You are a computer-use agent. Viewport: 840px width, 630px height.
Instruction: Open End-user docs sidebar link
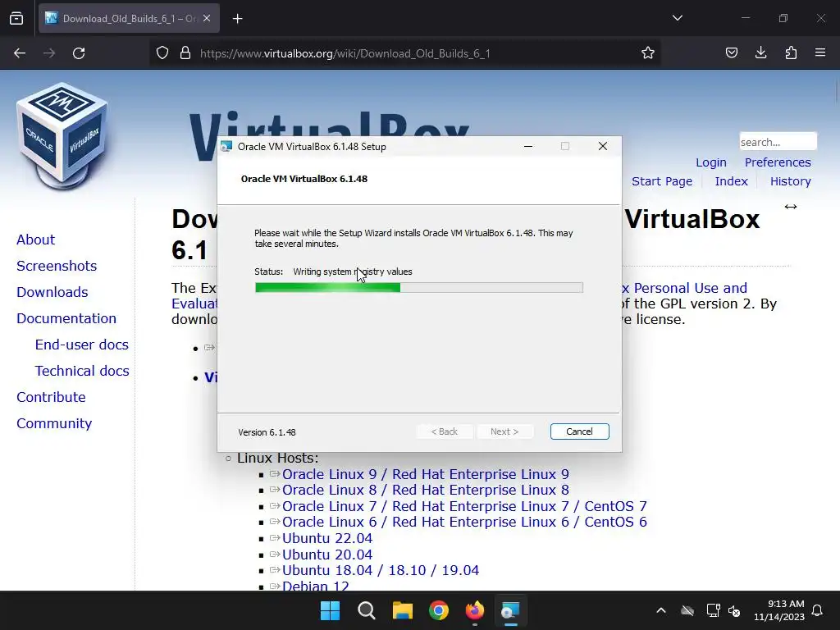click(81, 345)
